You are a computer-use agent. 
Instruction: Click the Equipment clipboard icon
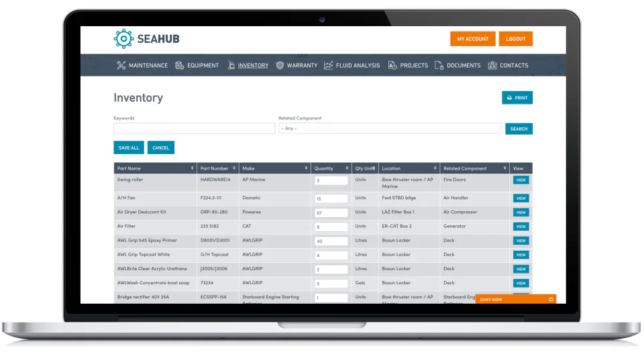180,65
